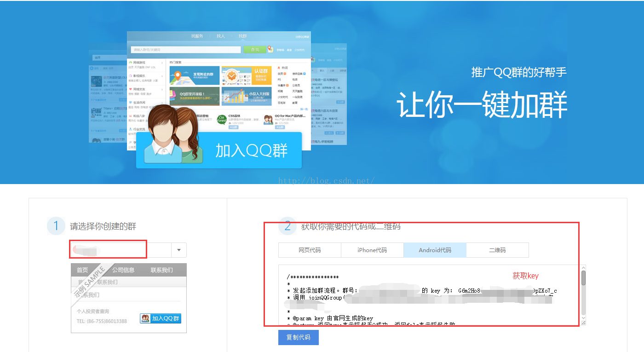644x352 pixels.
Task: Click the 个人投资者查询 text
Action: click(x=93, y=312)
